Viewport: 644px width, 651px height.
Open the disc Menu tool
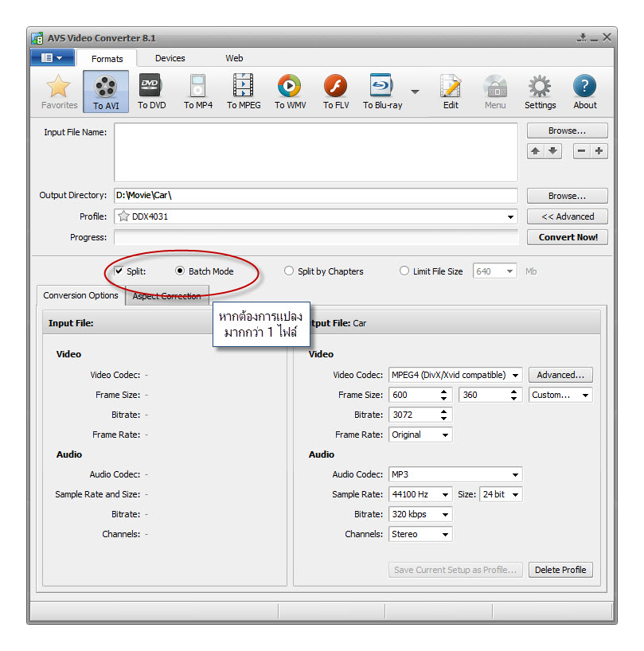coord(495,92)
